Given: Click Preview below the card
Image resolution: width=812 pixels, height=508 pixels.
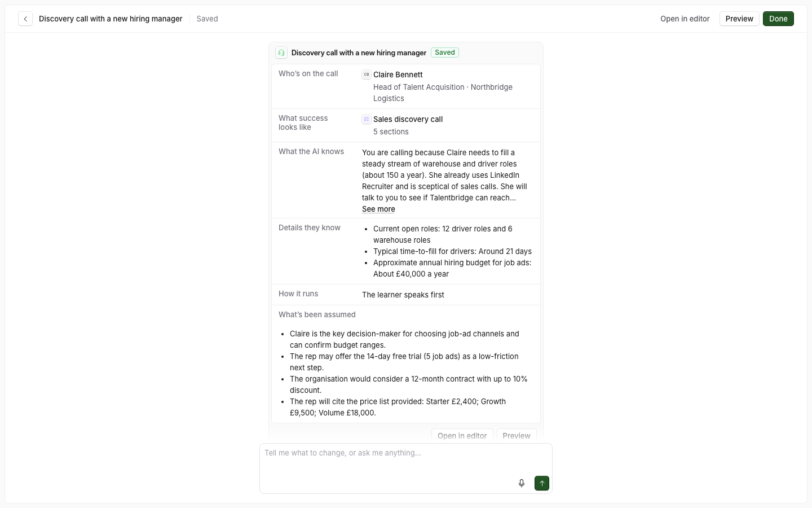Looking at the screenshot, I should point(517,436).
